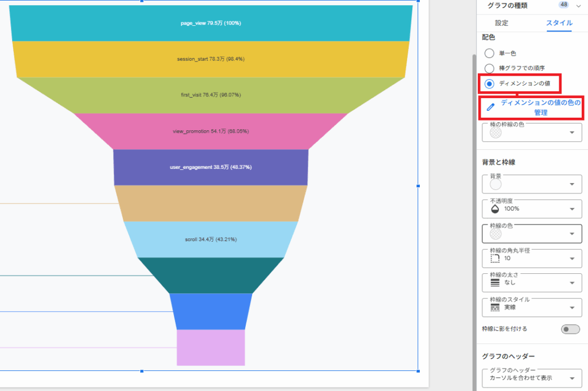This screenshot has width=588, height=391.
Task: Click the 48 badge next to グラフの種類
Action: click(x=564, y=5)
